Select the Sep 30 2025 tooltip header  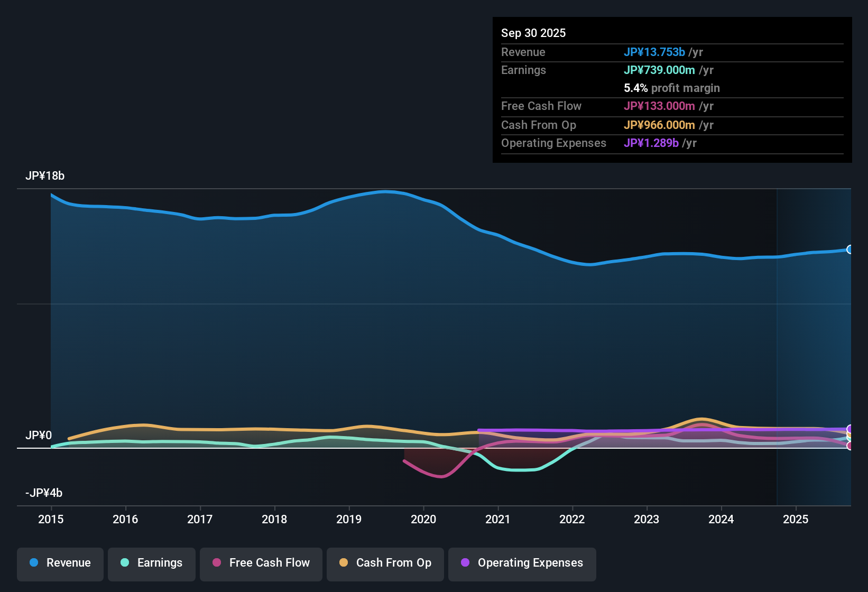point(533,33)
